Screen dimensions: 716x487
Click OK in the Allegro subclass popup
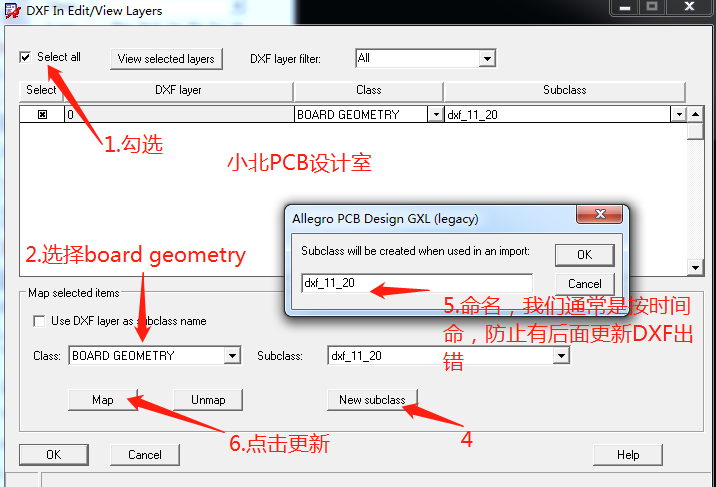click(584, 255)
